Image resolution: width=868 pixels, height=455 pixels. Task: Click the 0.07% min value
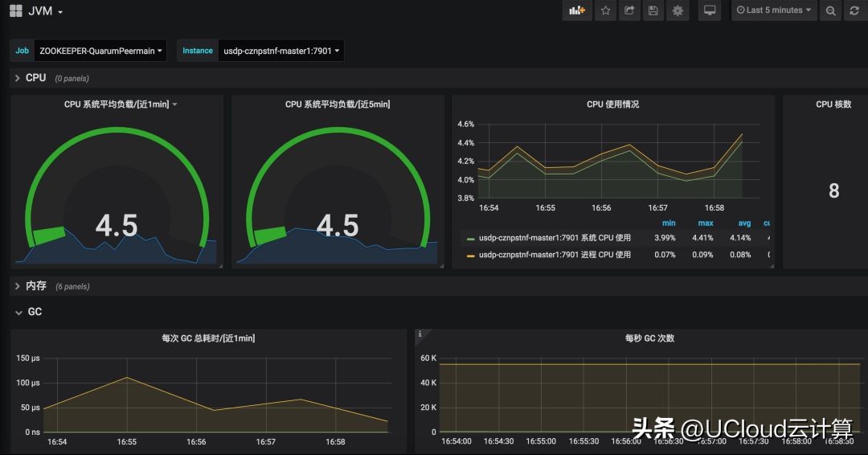[665, 255]
